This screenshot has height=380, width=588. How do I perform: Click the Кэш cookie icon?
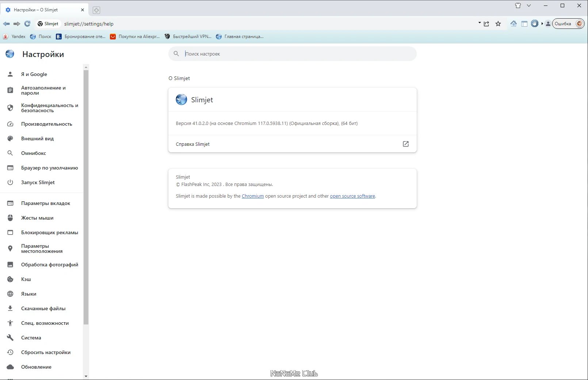[x=10, y=279]
